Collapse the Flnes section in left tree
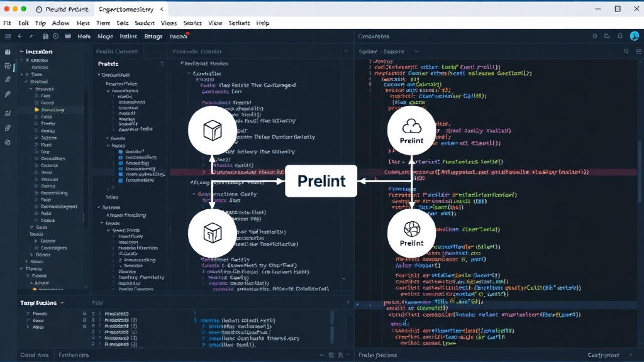 pyautogui.click(x=22, y=268)
